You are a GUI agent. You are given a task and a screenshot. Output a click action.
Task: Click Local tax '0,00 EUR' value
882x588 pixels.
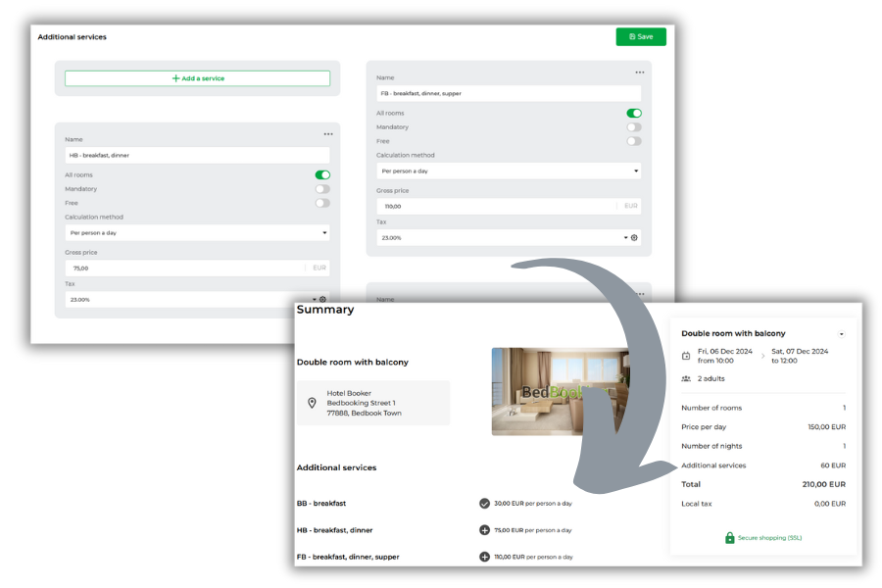pyautogui.click(x=830, y=504)
